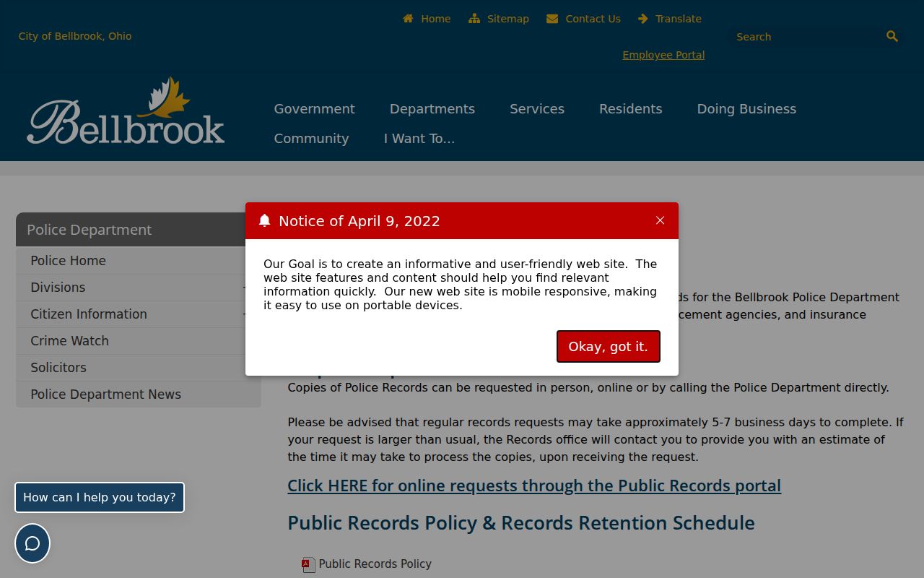Click the notice bell icon
Image resolution: width=924 pixels, height=578 pixels.
click(x=265, y=220)
